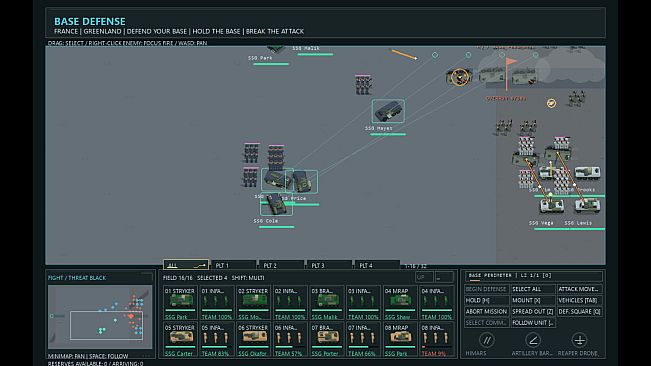This screenshot has width=651, height=366.
Task: Call in the HIMARS strike icon
Action: 487,340
